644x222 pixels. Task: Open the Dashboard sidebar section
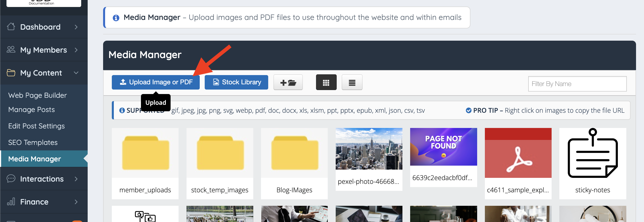click(x=44, y=27)
